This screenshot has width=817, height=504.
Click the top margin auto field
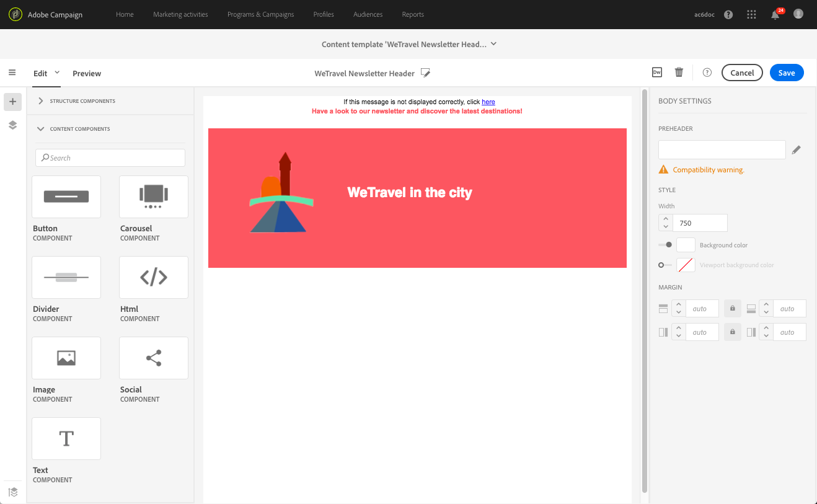point(702,308)
